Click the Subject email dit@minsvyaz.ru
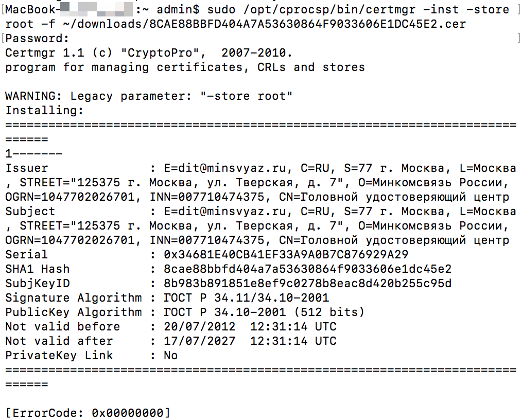Image resolution: width=522 pixels, height=420 pixels. (x=225, y=212)
